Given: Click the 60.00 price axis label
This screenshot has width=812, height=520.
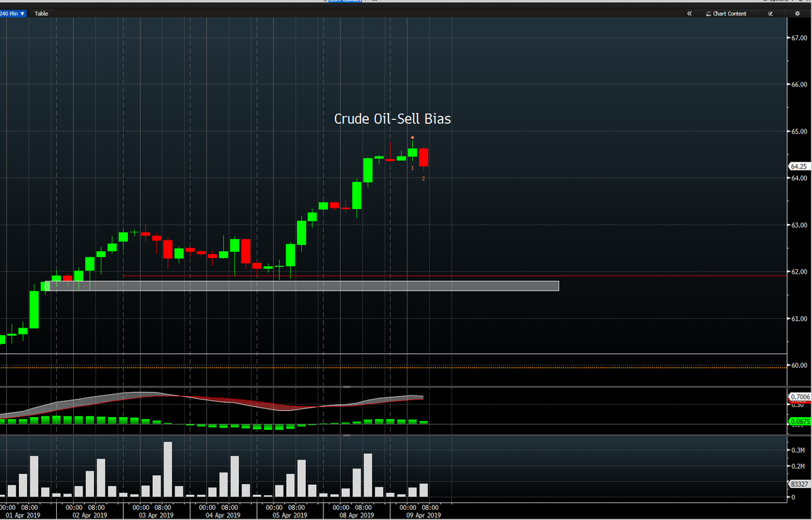Looking at the screenshot, I should [x=799, y=366].
